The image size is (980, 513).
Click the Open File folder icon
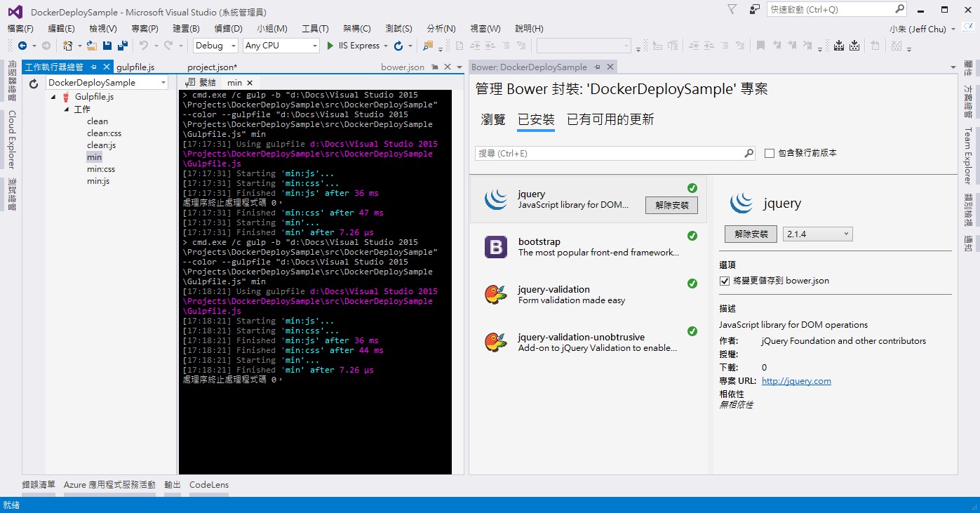click(92, 46)
